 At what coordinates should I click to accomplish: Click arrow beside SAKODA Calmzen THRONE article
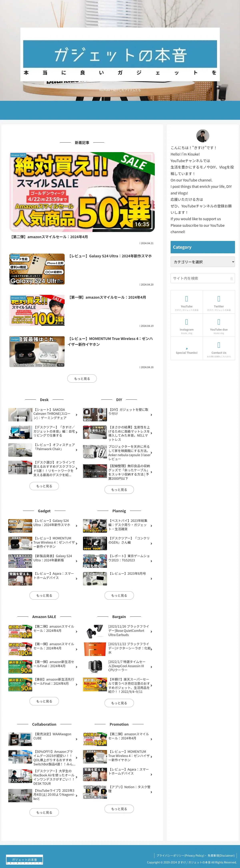(77, 415)
